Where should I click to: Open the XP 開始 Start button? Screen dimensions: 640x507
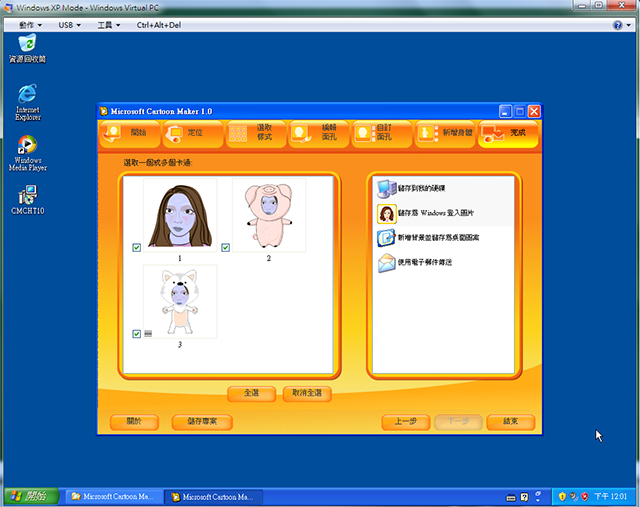[31, 496]
